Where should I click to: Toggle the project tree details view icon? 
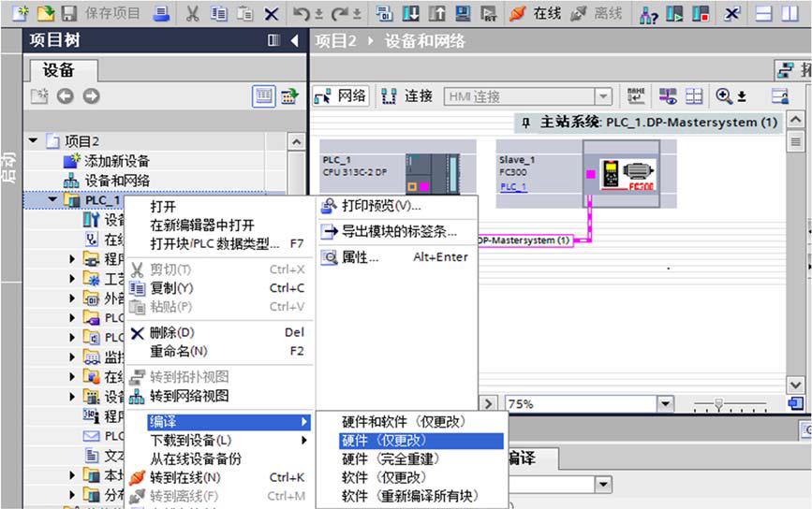tap(264, 95)
